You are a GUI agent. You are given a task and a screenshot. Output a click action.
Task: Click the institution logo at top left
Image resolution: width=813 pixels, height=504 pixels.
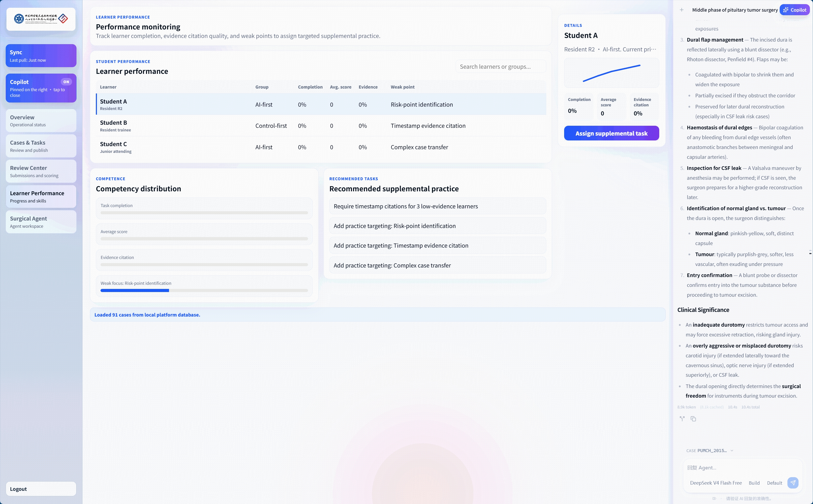tap(41, 19)
